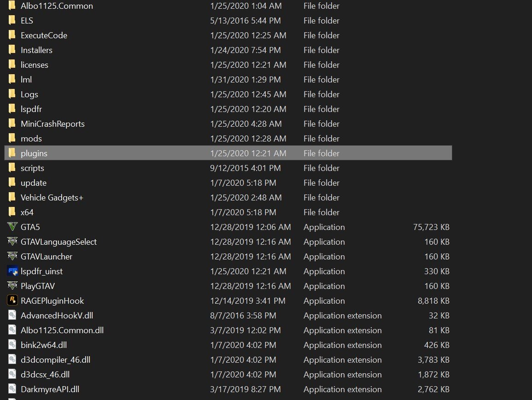532x400 pixels.
Task: Click the 8/7/2016 3:58 PM date of AdvancedHookV.dll
Action: coord(243,316)
